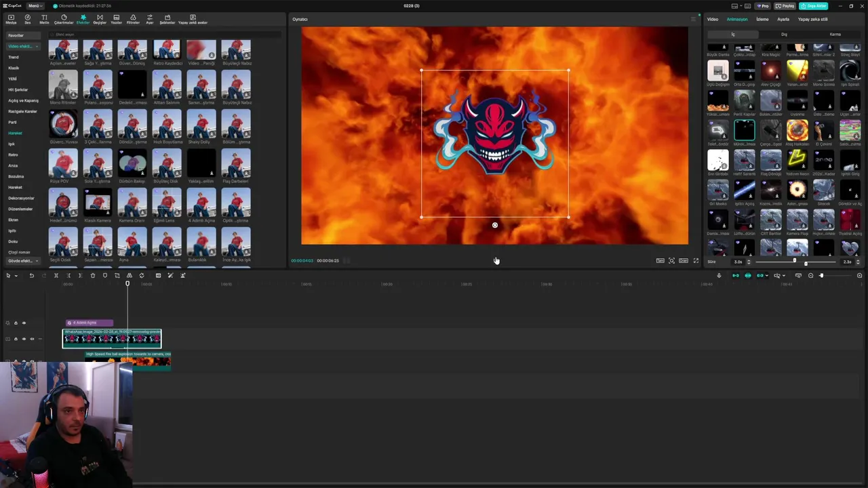The image size is (868, 488).
Task: Open the Geçişler transitions panel
Action: [100, 19]
